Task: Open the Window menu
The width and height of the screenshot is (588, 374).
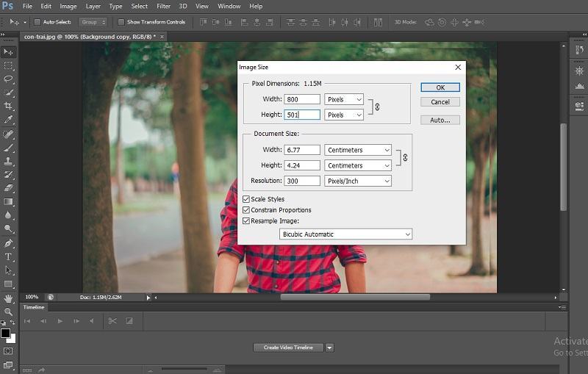Action: 229,6
